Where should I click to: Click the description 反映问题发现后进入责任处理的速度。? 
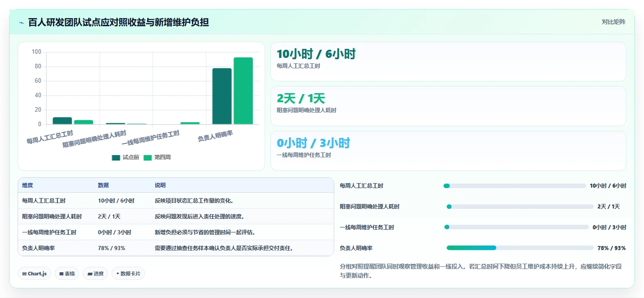tap(200, 216)
